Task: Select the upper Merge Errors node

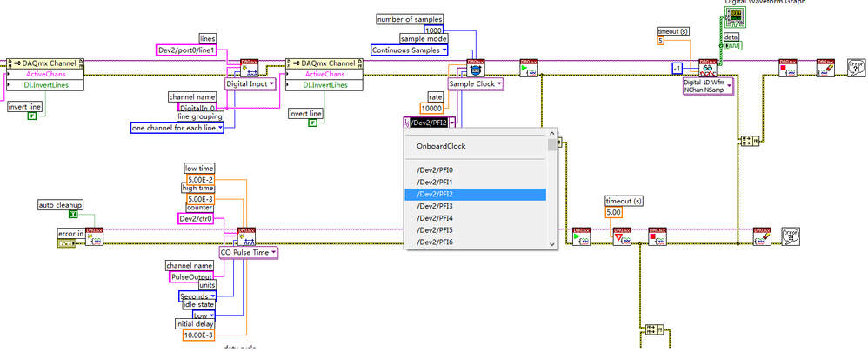Action: pyautogui.click(x=750, y=141)
